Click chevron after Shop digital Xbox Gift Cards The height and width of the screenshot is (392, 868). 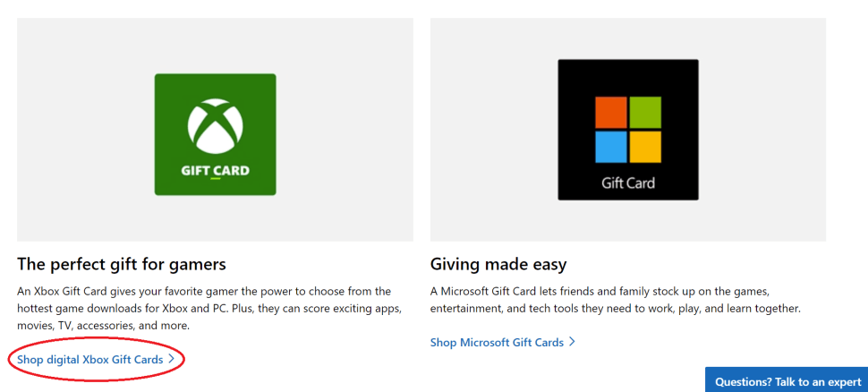pos(172,360)
